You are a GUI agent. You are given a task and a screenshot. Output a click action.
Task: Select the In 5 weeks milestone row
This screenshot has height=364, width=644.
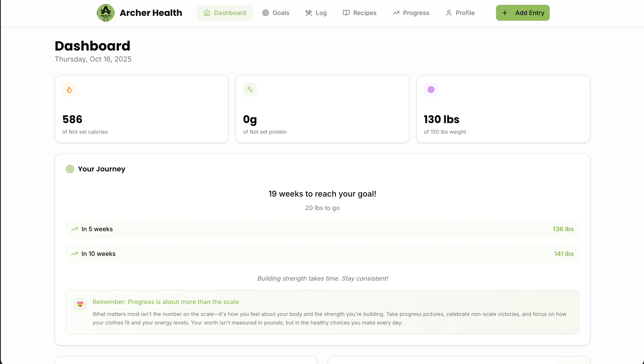click(x=322, y=229)
